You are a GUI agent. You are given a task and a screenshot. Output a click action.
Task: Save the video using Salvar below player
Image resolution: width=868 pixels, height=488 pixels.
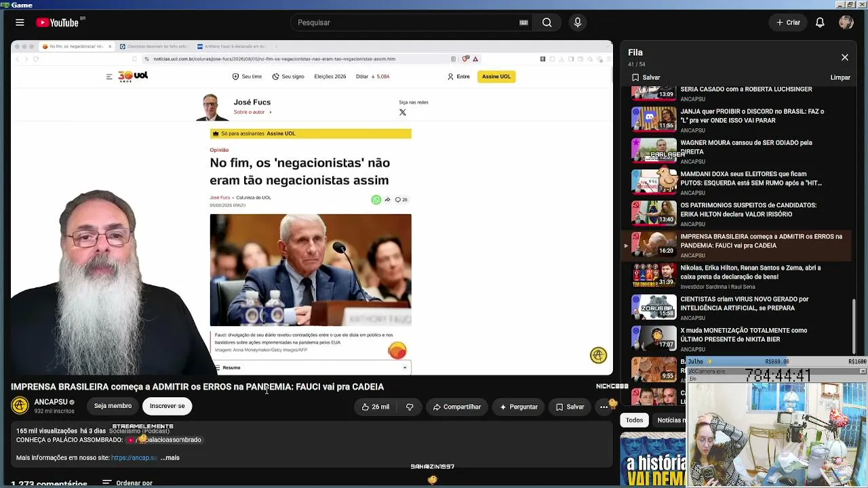coord(570,407)
